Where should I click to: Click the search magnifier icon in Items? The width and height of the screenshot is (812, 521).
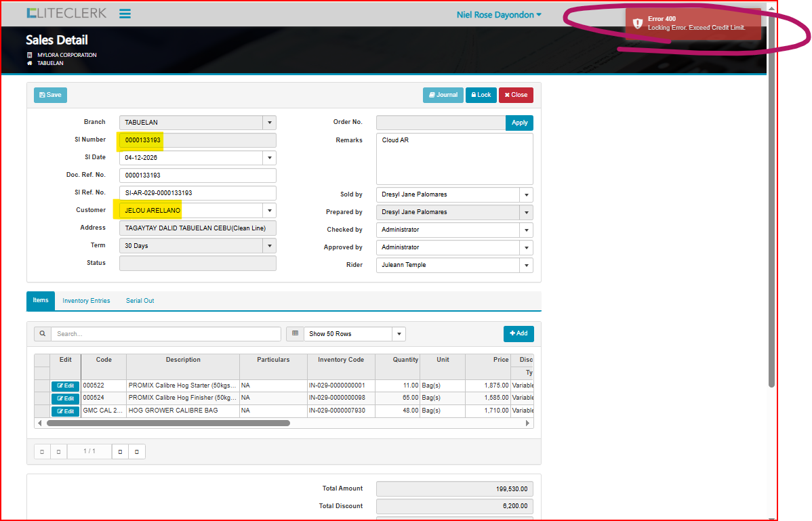[x=43, y=334]
